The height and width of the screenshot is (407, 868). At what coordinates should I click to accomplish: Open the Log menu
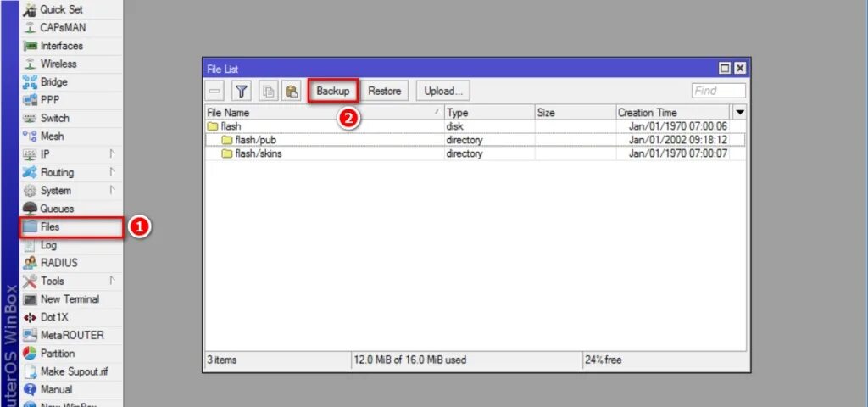[71, 245]
